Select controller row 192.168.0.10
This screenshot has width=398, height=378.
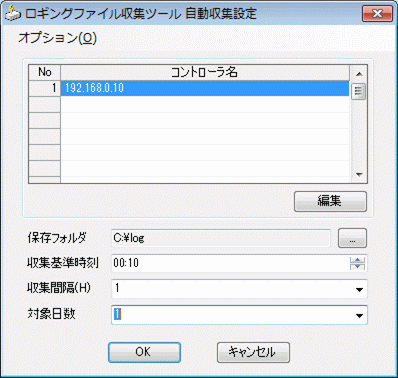[205, 88]
